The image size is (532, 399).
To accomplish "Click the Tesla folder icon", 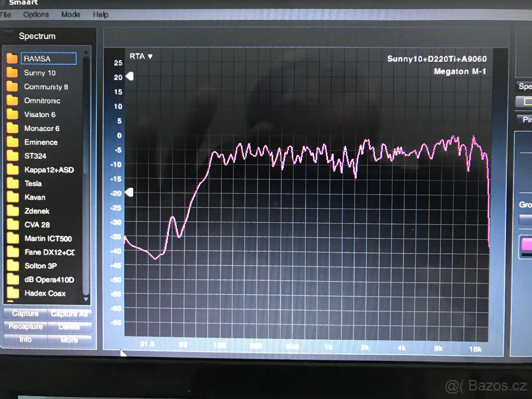I will [x=13, y=184].
